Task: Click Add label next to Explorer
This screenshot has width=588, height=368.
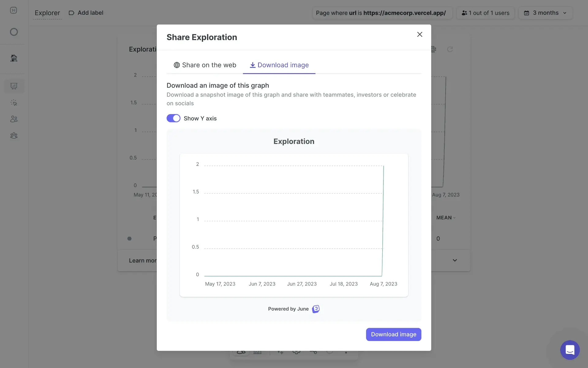Action: coord(86,13)
